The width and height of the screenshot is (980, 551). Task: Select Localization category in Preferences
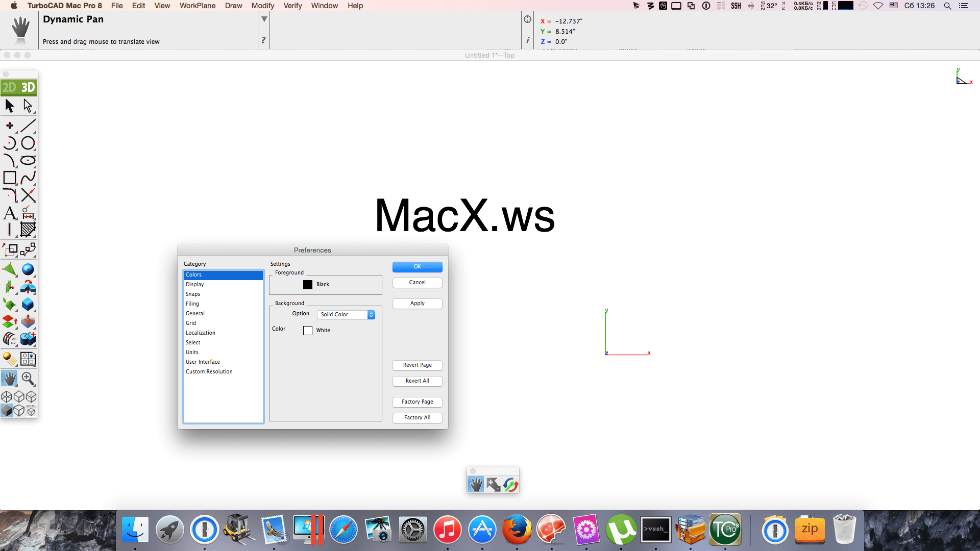tap(223, 333)
